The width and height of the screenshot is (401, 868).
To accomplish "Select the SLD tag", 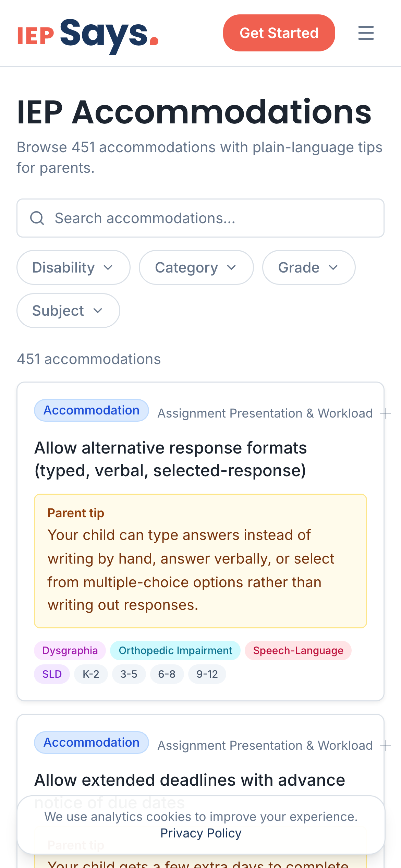I will [52, 674].
